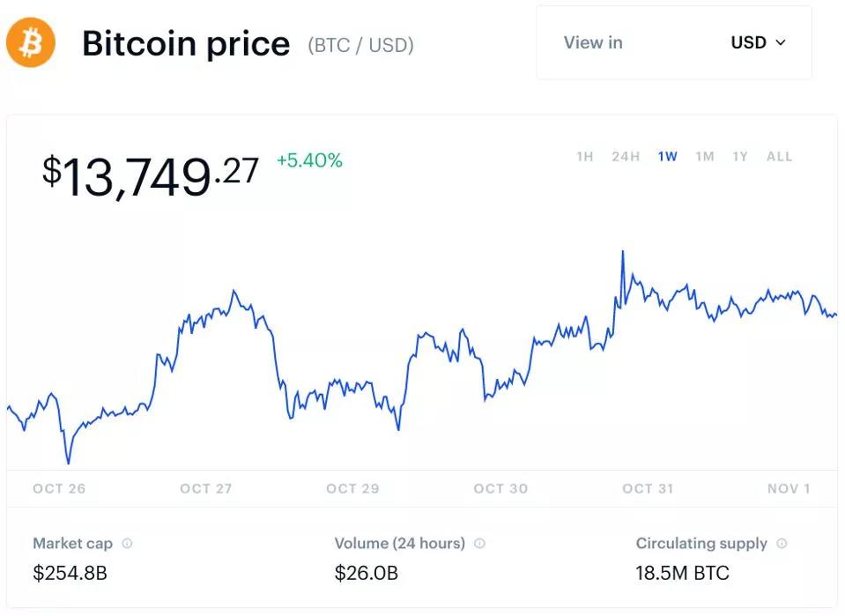Select the 24H time range
The image size is (845, 616).
(626, 157)
